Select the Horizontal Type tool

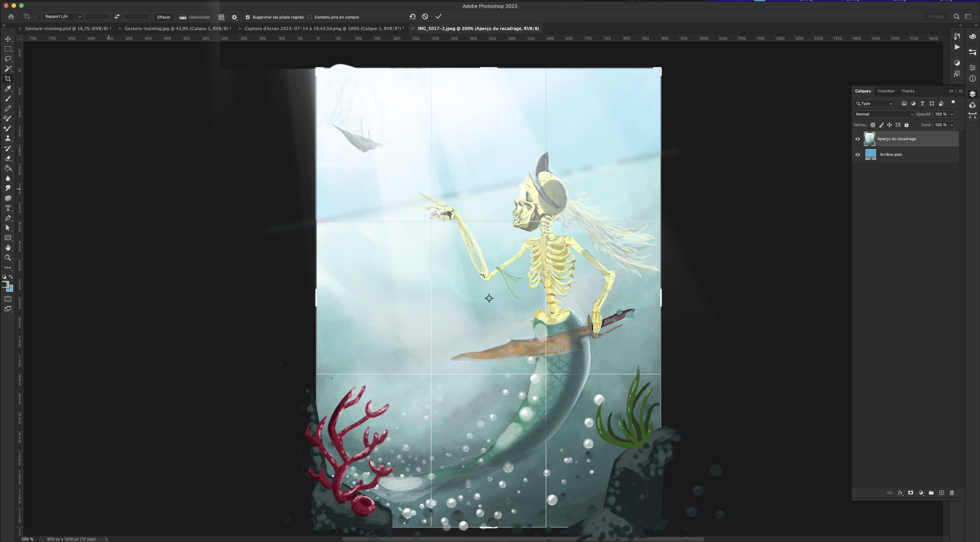click(x=8, y=208)
